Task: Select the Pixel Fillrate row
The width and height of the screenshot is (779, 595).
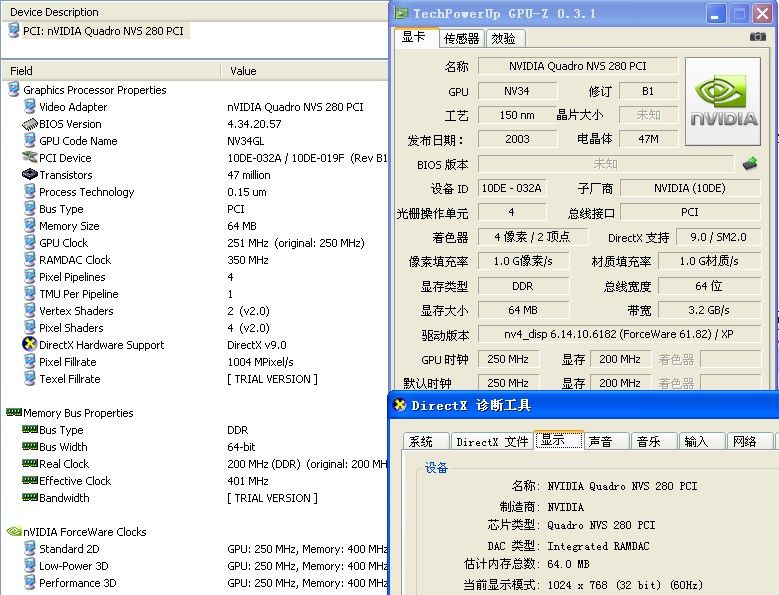Action: [x=194, y=362]
